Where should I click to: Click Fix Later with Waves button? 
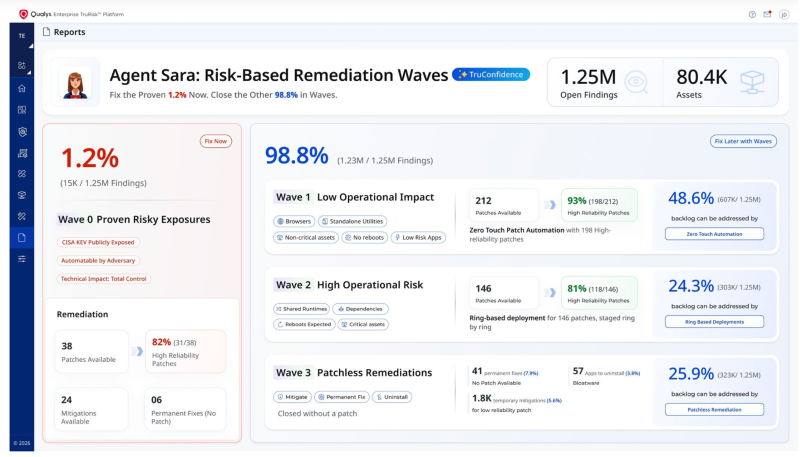tap(743, 141)
